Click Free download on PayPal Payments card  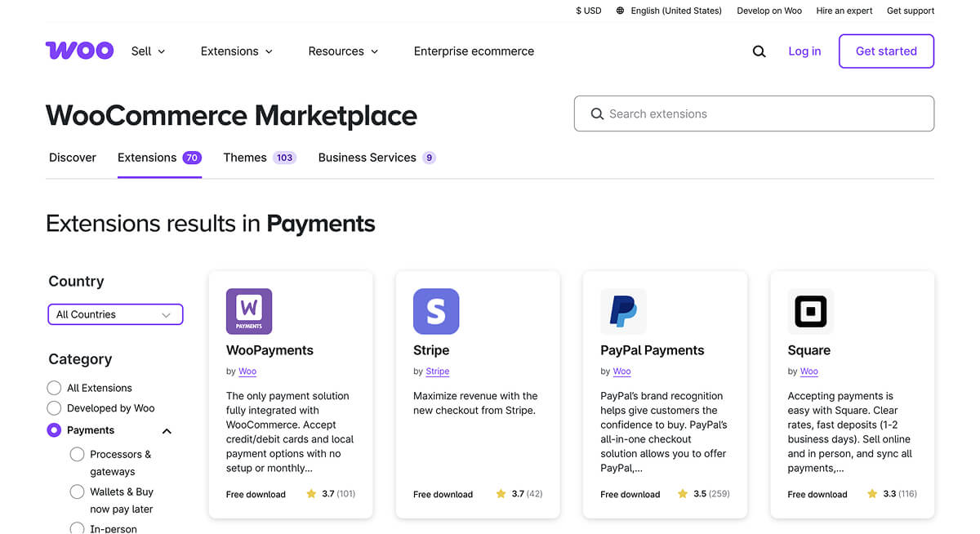click(630, 495)
